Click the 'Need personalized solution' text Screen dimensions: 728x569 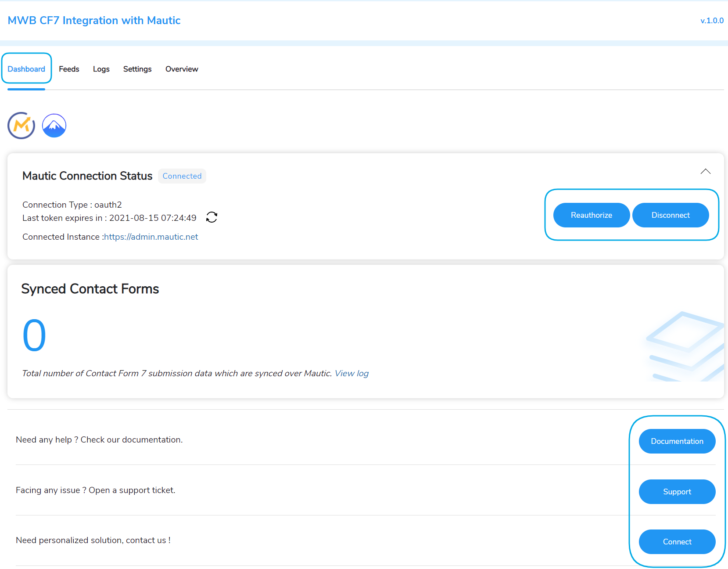click(93, 540)
